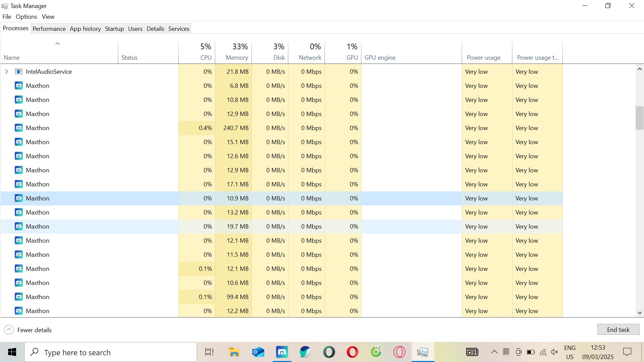Collapse view with Fewer details
The image size is (644, 362).
[x=28, y=330]
